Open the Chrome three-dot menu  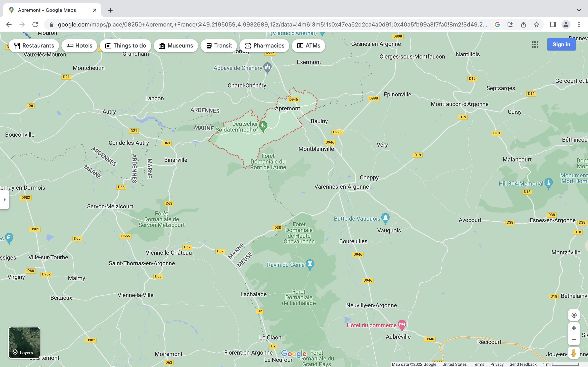click(579, 24)
